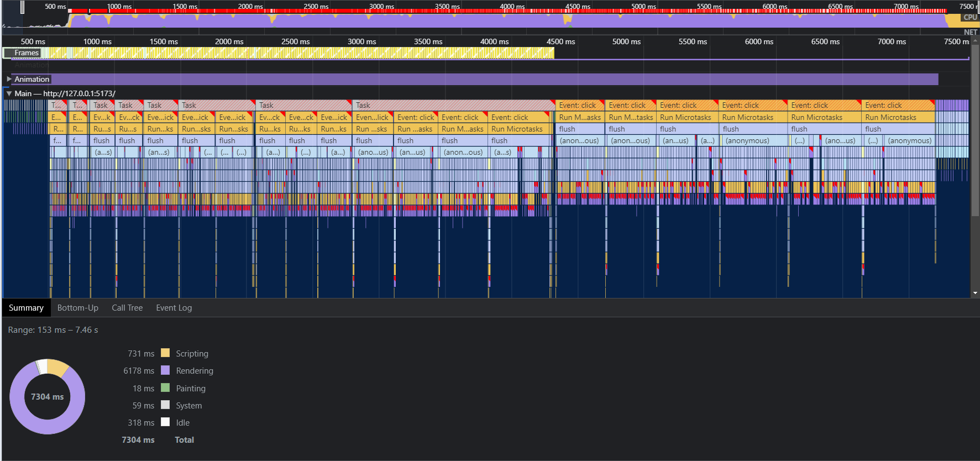Click the '6000 ms' main ruler mark

pos(759,41)
